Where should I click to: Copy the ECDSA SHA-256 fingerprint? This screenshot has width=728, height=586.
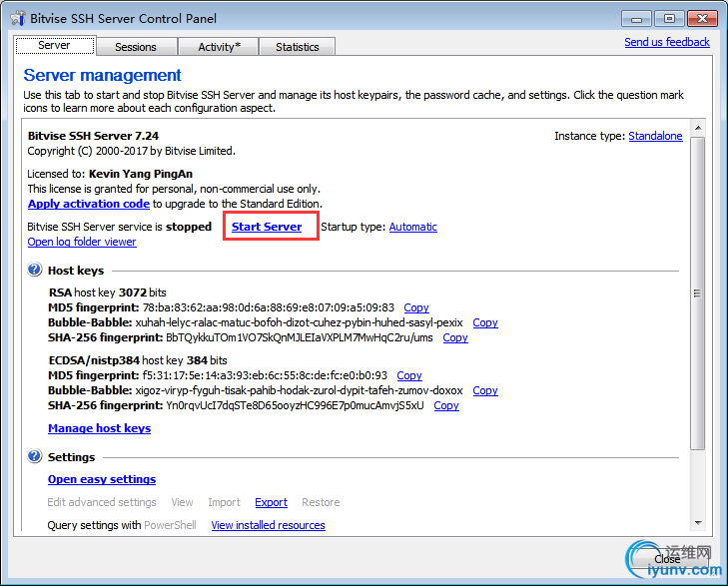(x=446, y=405)
